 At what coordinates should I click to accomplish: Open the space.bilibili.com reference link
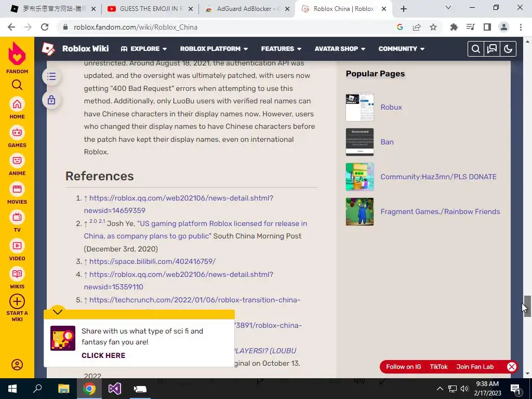coord(152,262)
